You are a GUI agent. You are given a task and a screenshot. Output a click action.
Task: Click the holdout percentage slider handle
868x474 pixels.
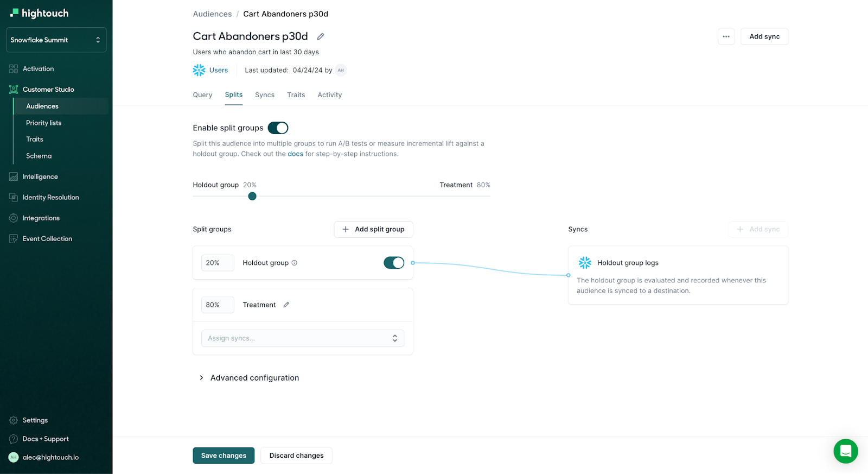[x=252, y=196]
